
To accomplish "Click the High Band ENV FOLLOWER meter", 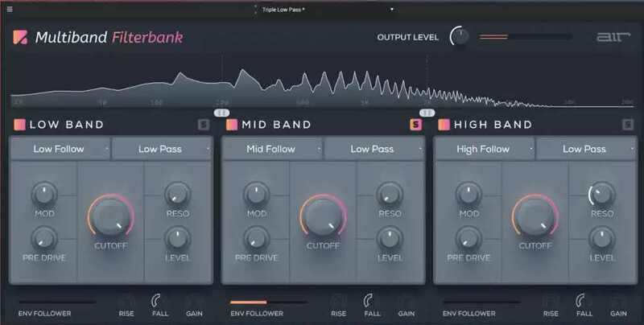I will coord(481,302).
